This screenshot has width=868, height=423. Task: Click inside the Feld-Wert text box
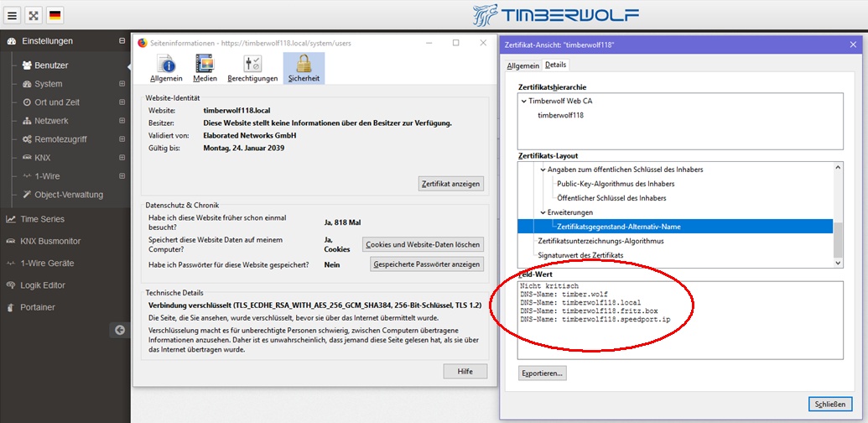click(x=680, y=320)
